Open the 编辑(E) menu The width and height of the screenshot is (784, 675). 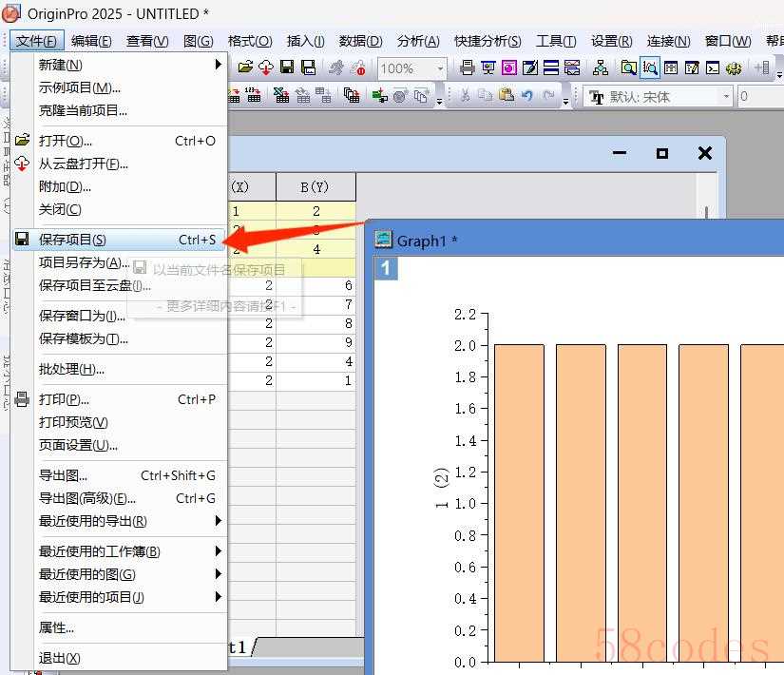click(91, 41)
